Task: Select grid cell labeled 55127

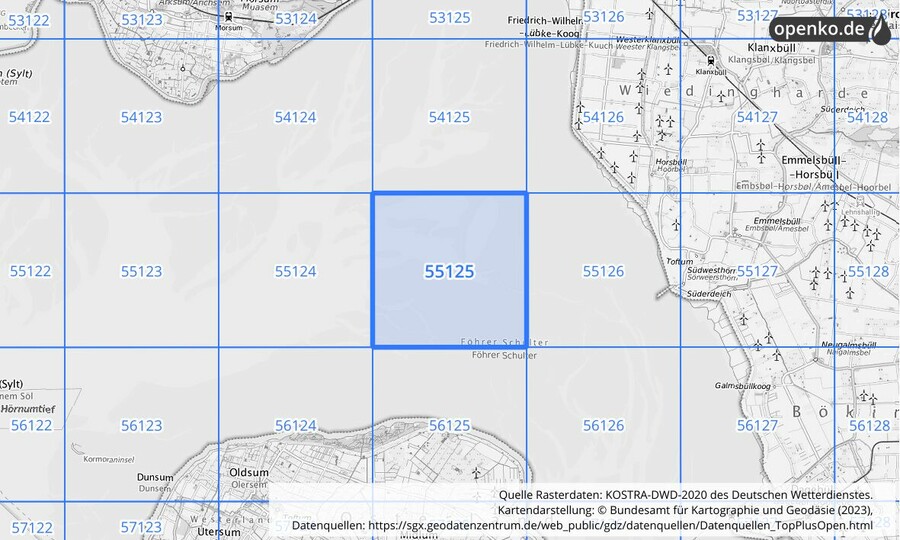Action: pos(757,270)
